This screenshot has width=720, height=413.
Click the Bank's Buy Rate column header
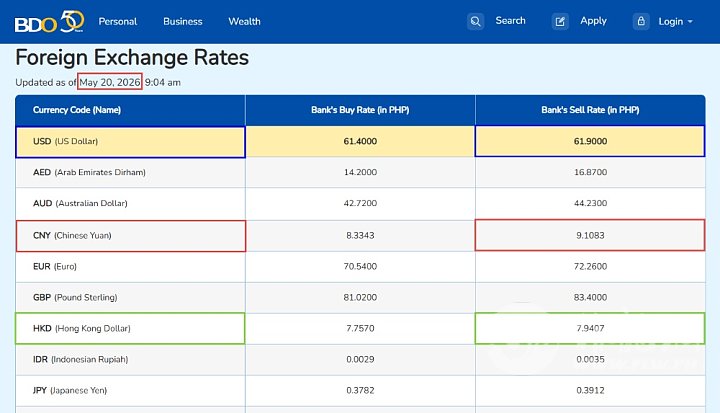[360, 110]
